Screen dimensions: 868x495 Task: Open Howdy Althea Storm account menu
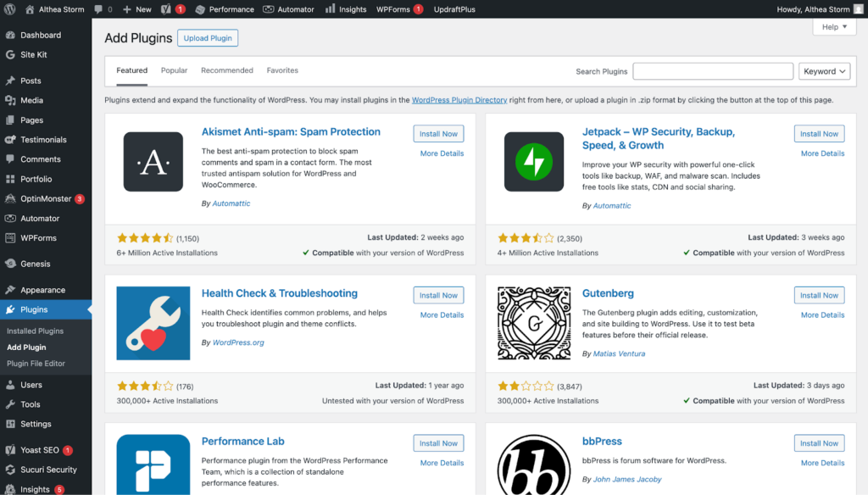pyautogui.click(x=812, y=9)
